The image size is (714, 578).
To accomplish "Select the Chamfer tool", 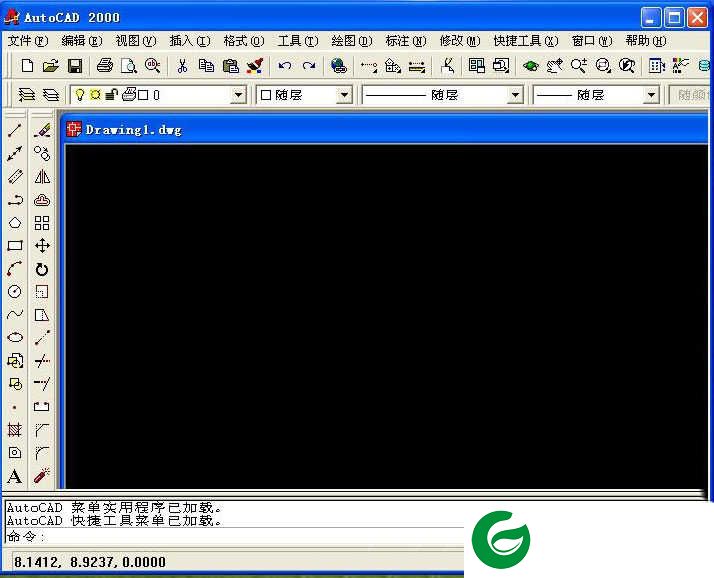I will (42, 430).
